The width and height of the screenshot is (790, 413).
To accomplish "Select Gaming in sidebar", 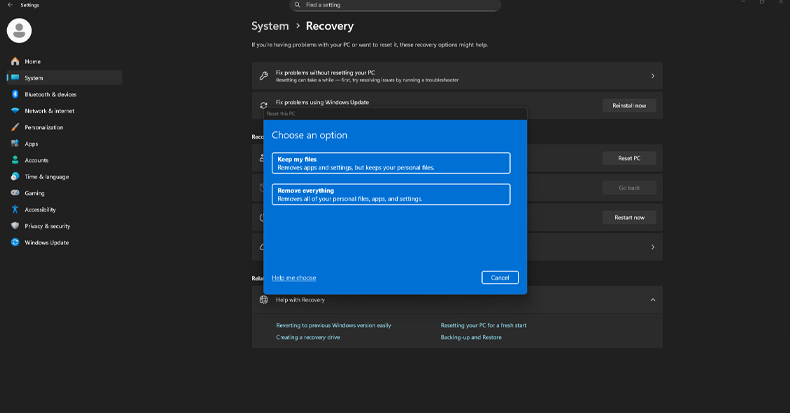I will [x=64, y=193].
